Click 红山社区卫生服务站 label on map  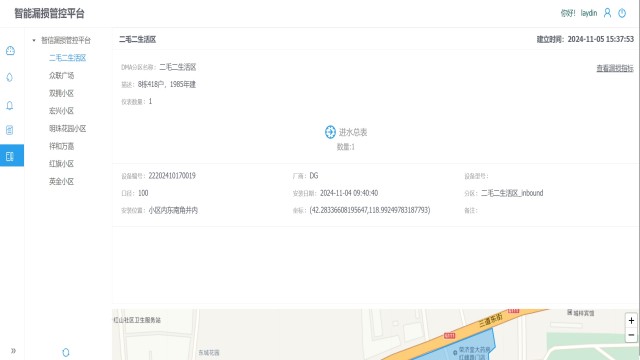[137, 320]
